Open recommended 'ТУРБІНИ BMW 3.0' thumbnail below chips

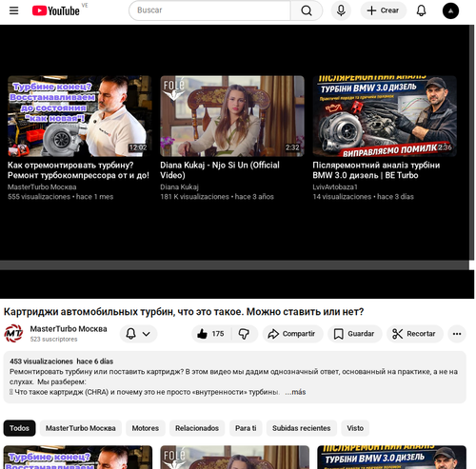[391, 458]
